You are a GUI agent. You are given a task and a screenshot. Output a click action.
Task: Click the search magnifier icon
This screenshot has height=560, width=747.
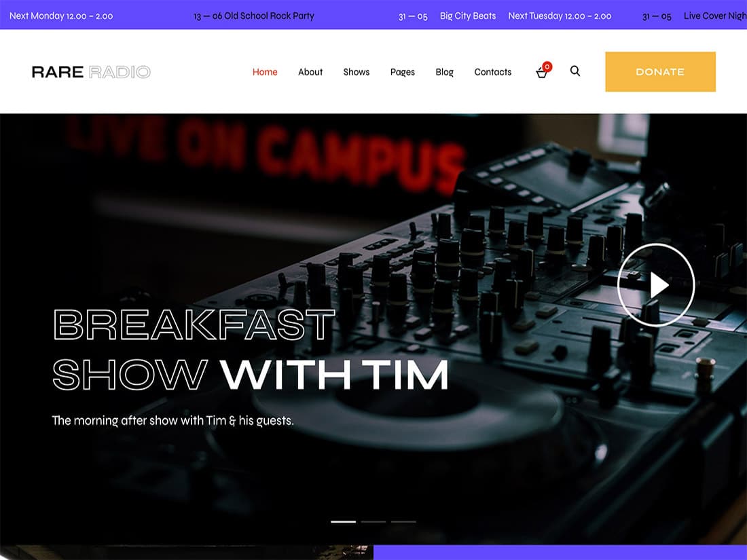click(x=575, y=71)
